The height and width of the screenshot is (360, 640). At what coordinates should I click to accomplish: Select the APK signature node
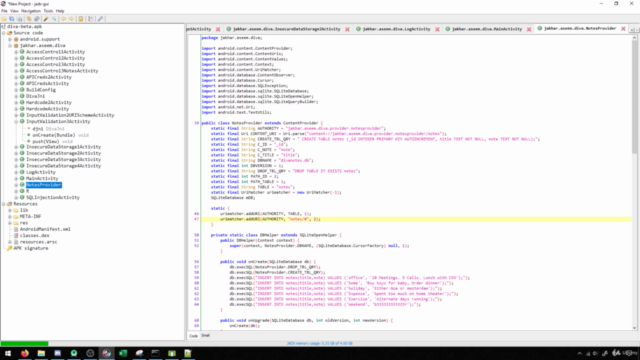coord(31,248)
